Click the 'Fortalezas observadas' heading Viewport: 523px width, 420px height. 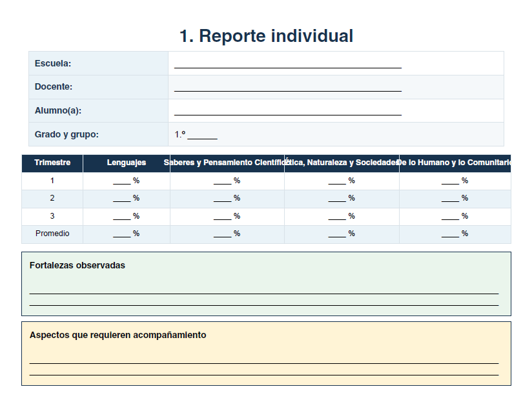[77, 265]
